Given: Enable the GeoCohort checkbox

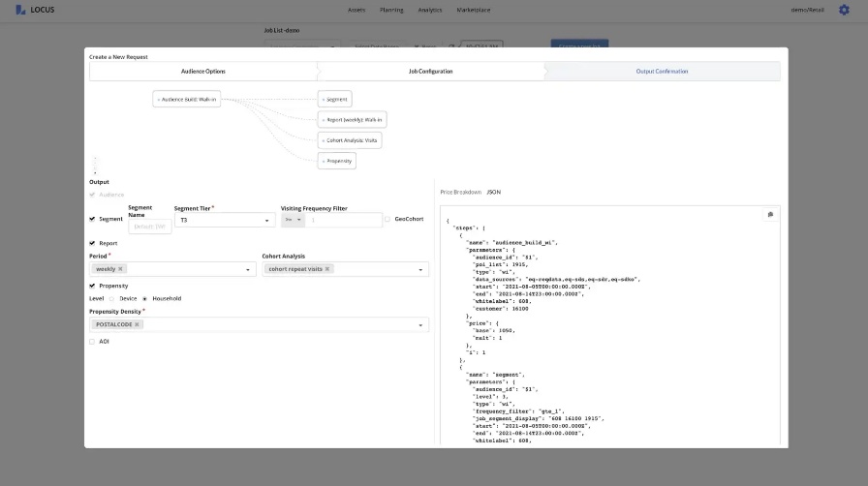Looking at the screenshot, I should [x=387, y=219].
